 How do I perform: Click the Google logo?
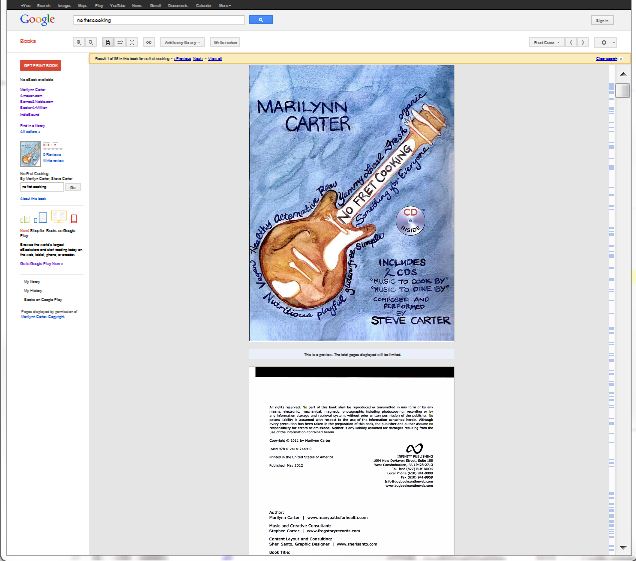[37, 20]
